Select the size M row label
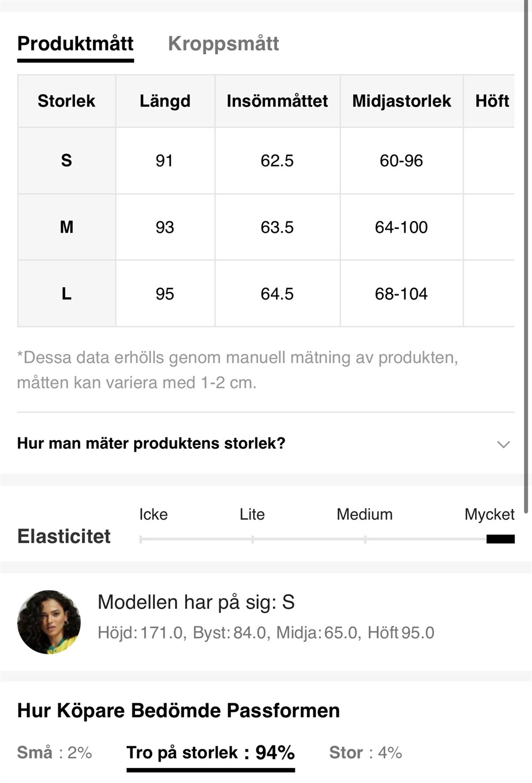This screenshot has width=532, height=783. point(66,227)
